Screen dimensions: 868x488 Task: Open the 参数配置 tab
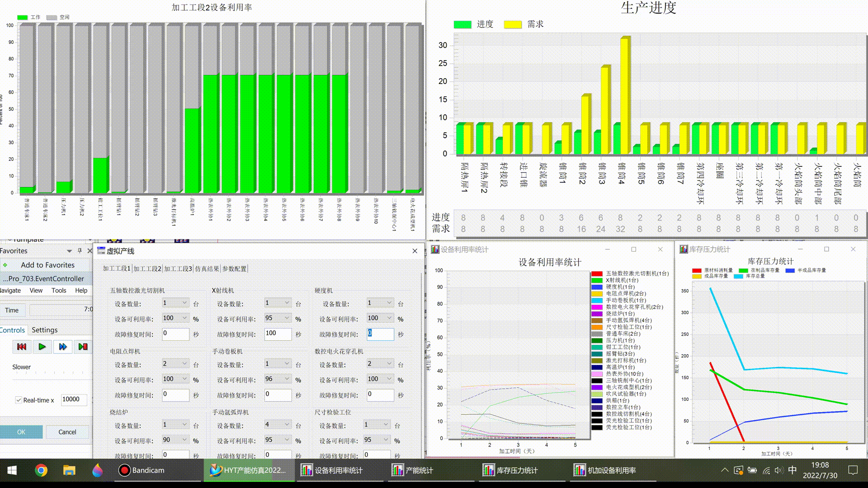coord(234,268)
